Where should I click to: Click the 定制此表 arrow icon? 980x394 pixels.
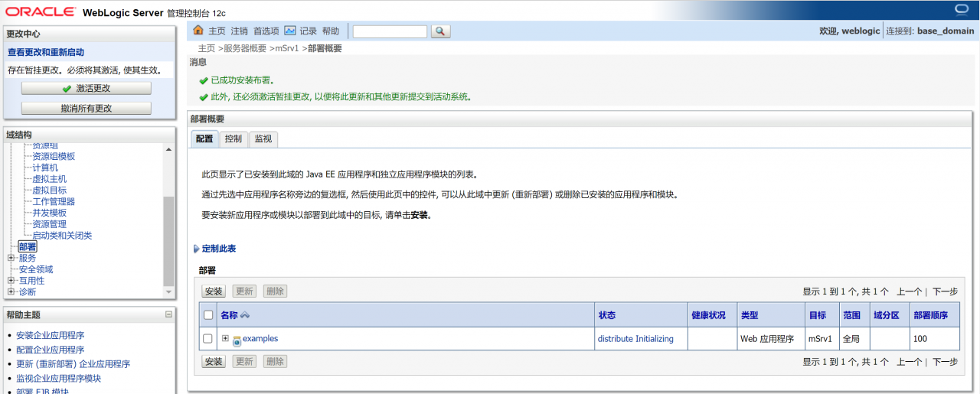196,249
